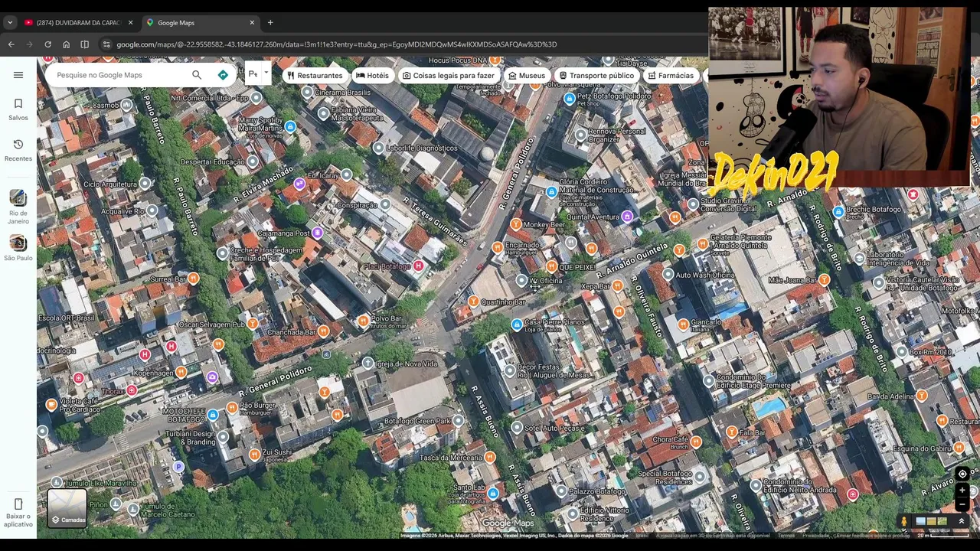Select the Botafogo Green Park marker
The height and width of the screenshot is (551, 980).
(458, 420)
